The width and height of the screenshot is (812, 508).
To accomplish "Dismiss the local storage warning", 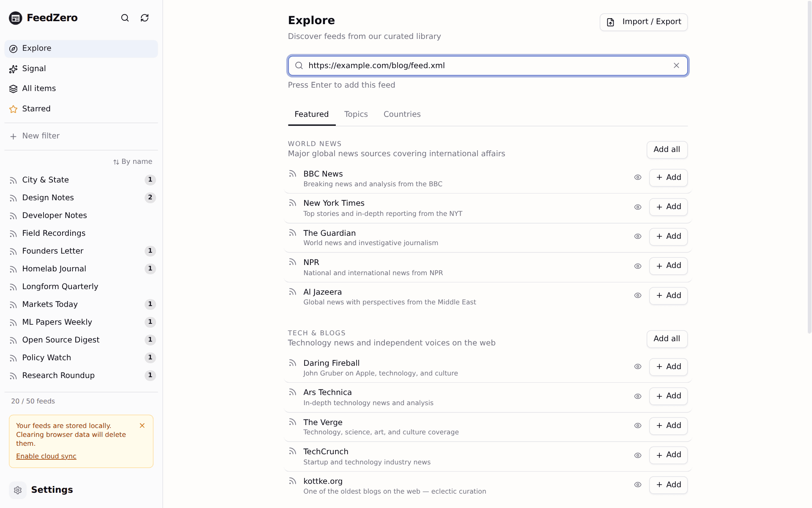I will 142,425.
